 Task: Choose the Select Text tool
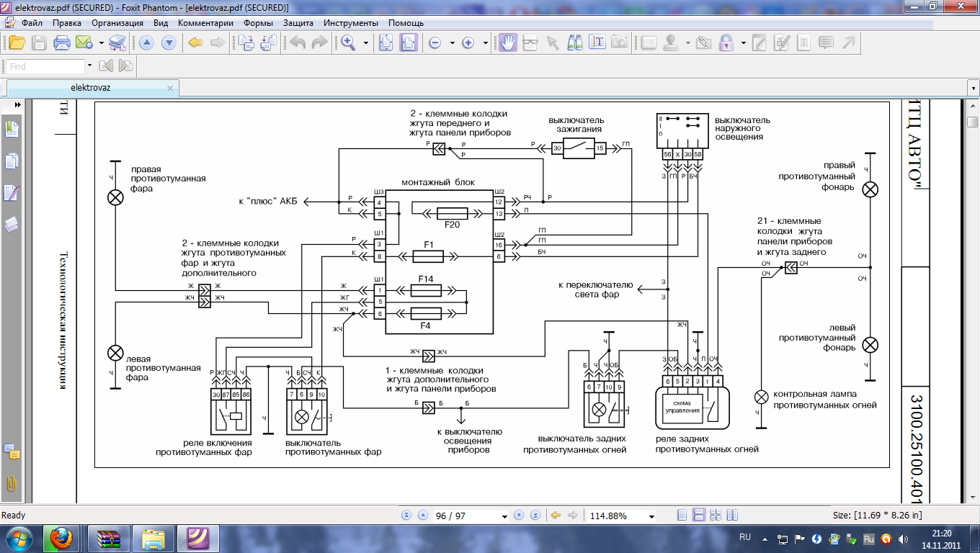(x=597, y=42)
